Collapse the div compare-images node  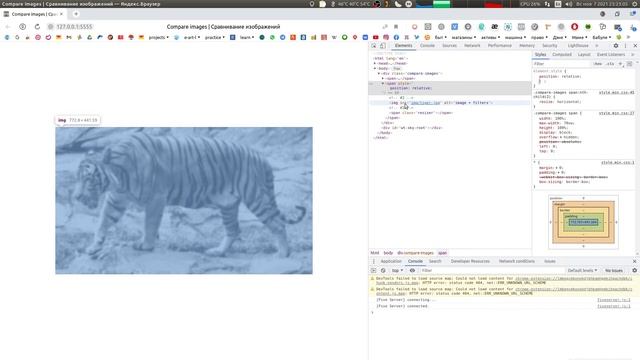click(x=379, y=73)
